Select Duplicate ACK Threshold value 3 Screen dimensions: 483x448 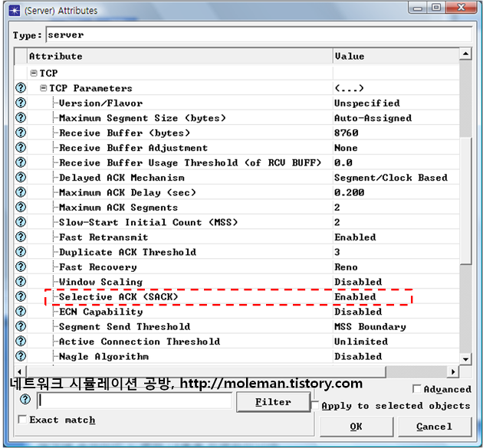[337, 252]
